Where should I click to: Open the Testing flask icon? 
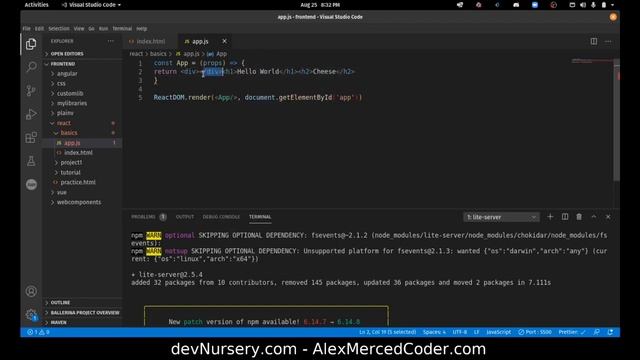pyautogui.click(x=31, y=161)
